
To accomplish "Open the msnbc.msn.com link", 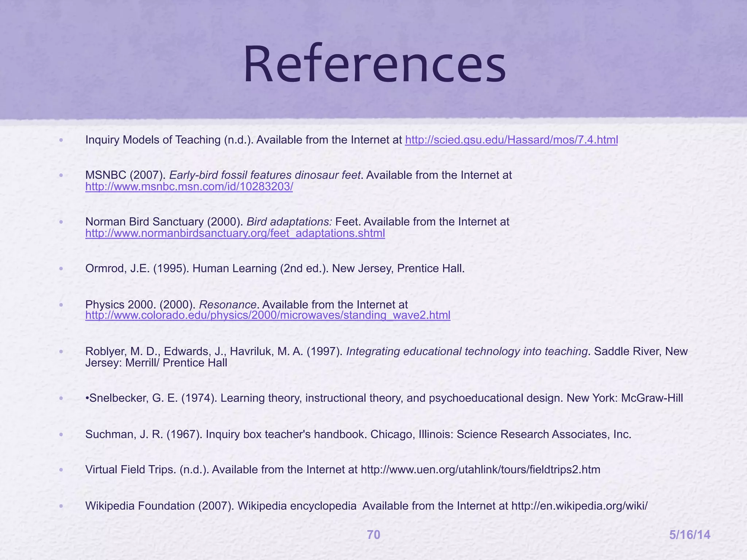I will coord(189,187).
